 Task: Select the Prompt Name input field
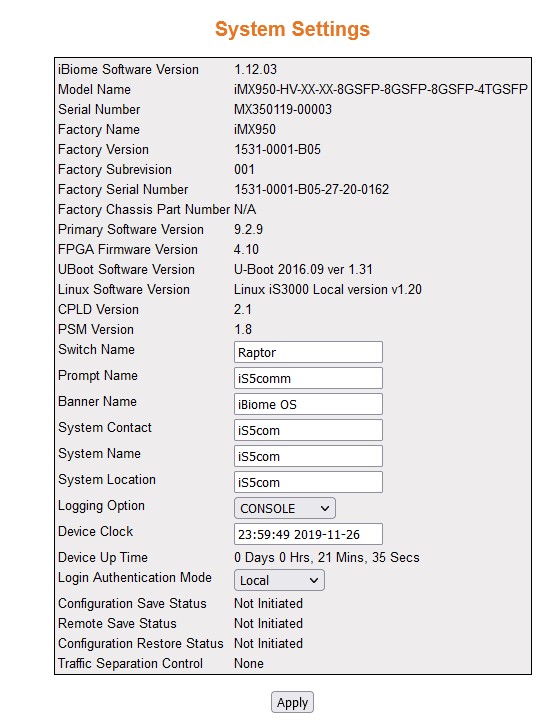[308, 378]
